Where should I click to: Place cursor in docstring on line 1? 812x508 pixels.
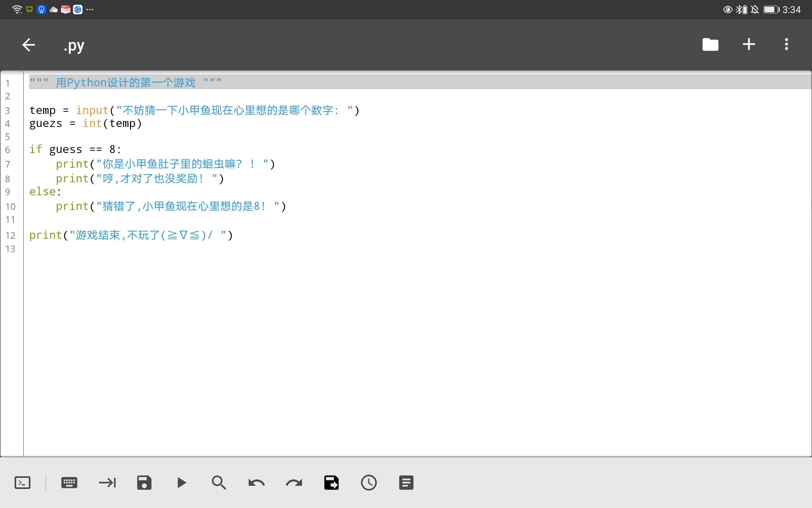coord(126,82)
